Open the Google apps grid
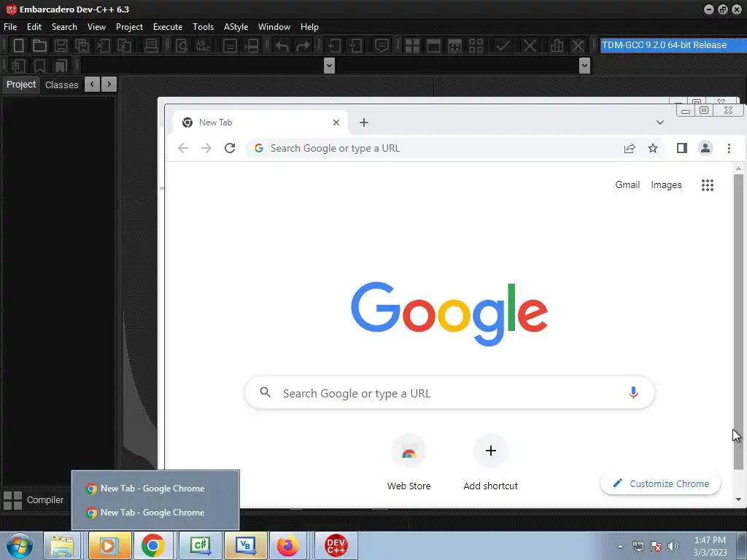 708,184
